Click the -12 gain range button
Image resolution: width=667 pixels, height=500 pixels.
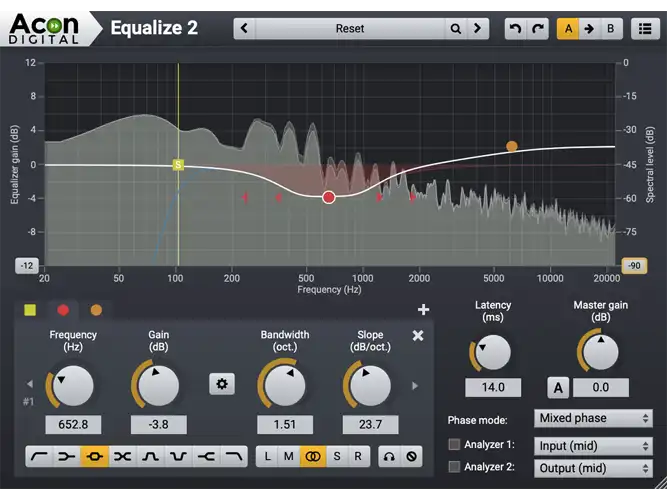coord(27,266)
